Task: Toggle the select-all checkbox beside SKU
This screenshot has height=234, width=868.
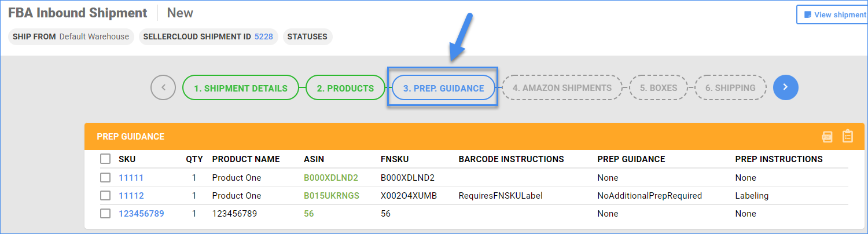Action: (x=105, y=159)
